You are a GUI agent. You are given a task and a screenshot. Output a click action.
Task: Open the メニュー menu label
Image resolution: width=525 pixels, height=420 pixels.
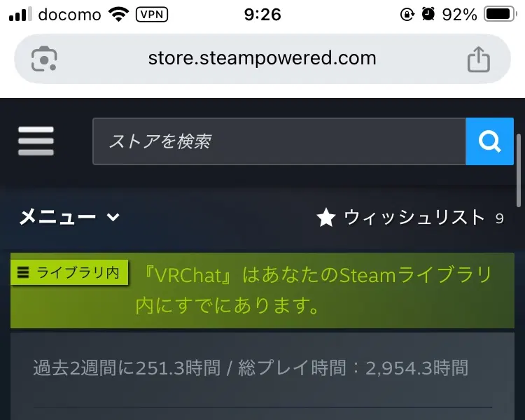pos(57,218)
